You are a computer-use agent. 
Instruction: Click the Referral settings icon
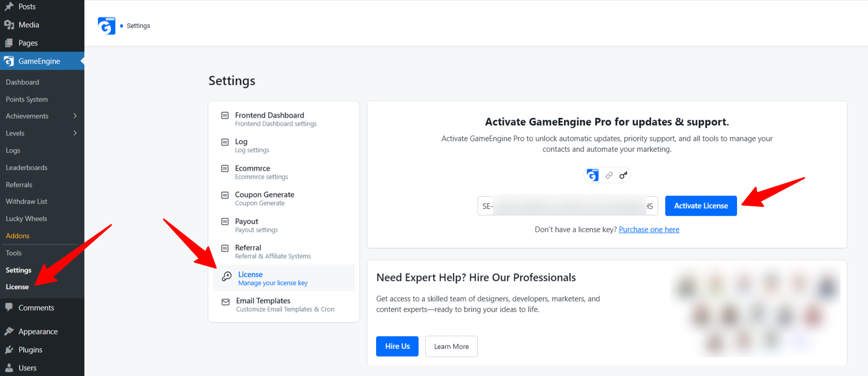225,248
